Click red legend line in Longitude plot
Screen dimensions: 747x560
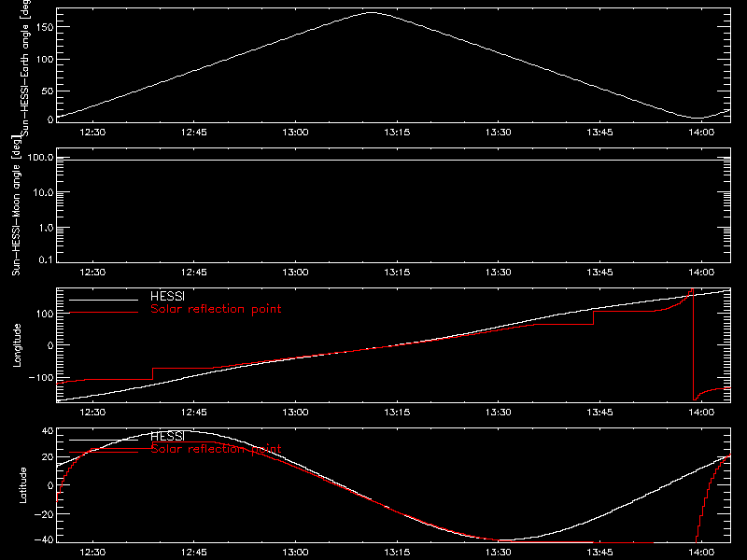tap(104, 313)
